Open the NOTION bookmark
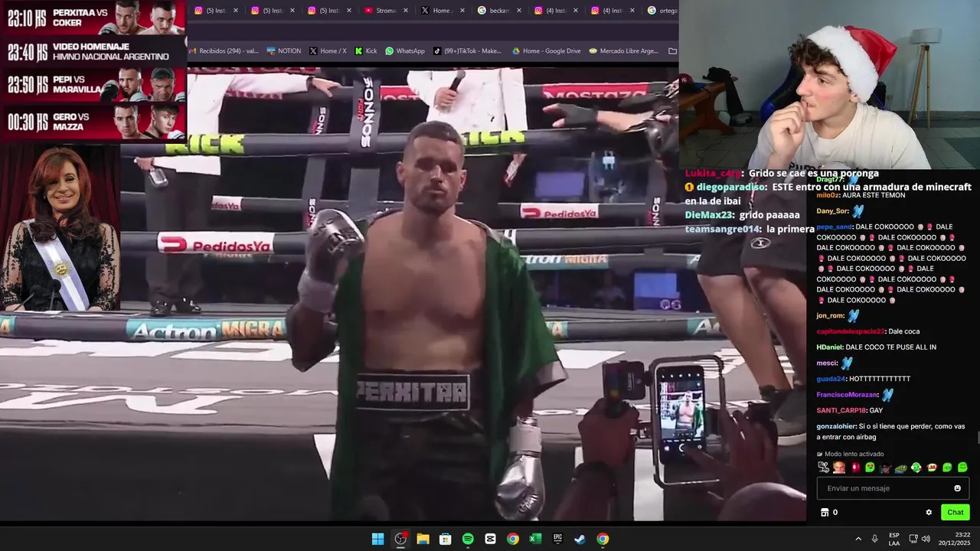Viewport: 980px width, 551px height. point(283,51)
